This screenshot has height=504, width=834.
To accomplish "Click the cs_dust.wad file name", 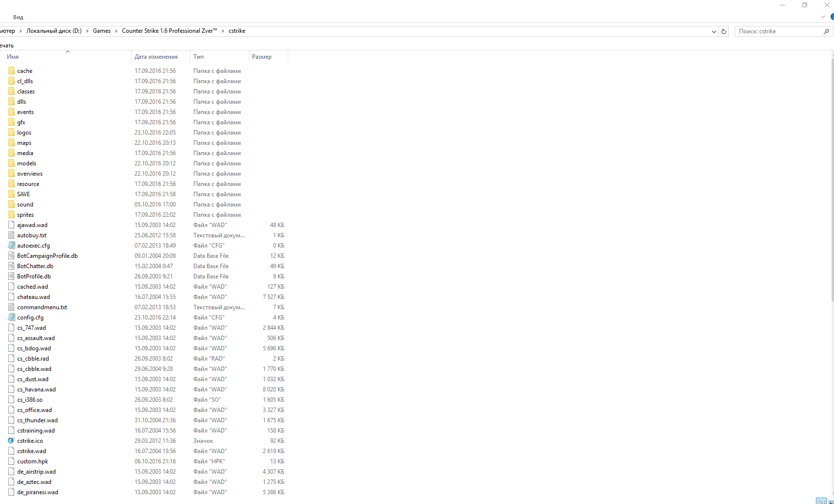I will click(x=33, y=379).
